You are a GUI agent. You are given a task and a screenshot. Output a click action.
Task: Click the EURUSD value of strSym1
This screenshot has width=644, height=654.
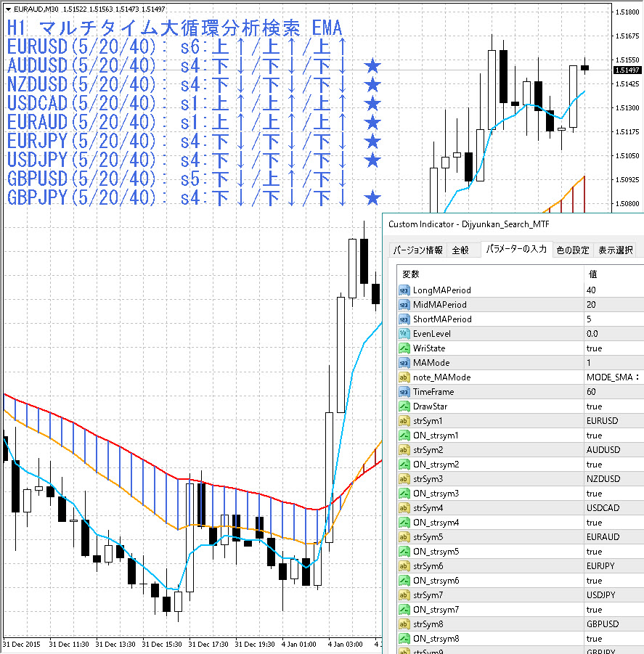(602, 421)
